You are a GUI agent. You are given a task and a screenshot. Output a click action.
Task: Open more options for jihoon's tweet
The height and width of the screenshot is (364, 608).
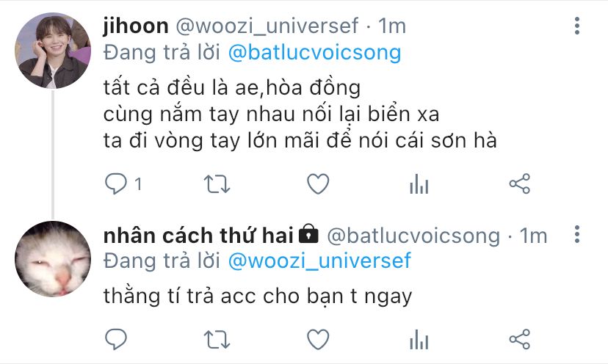[577, 26]
